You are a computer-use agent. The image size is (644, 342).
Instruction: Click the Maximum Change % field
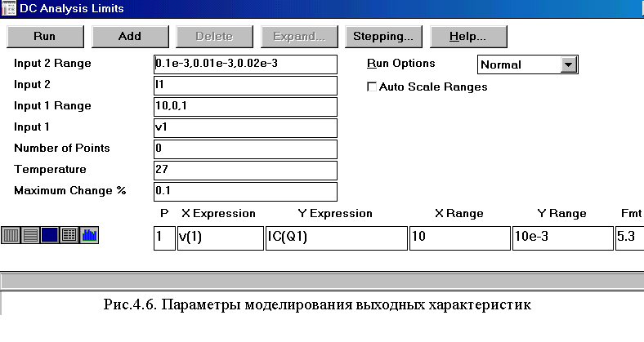(245, 192)
